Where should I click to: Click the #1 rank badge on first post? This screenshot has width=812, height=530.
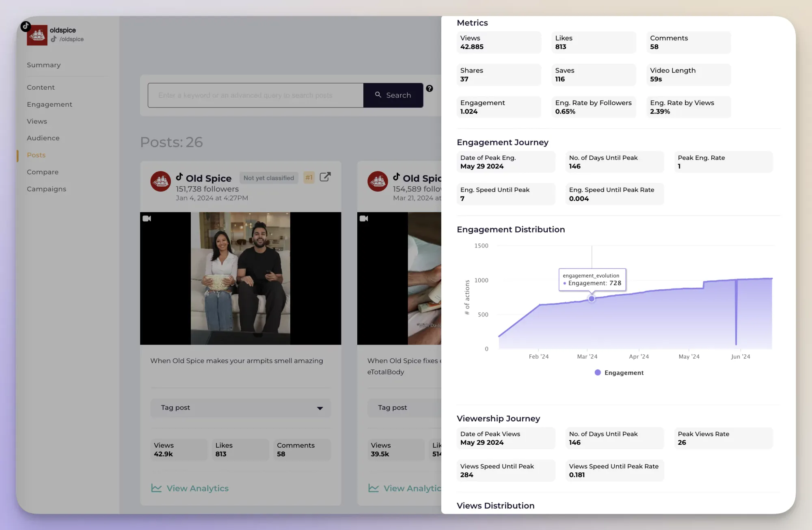coord(309,178)
